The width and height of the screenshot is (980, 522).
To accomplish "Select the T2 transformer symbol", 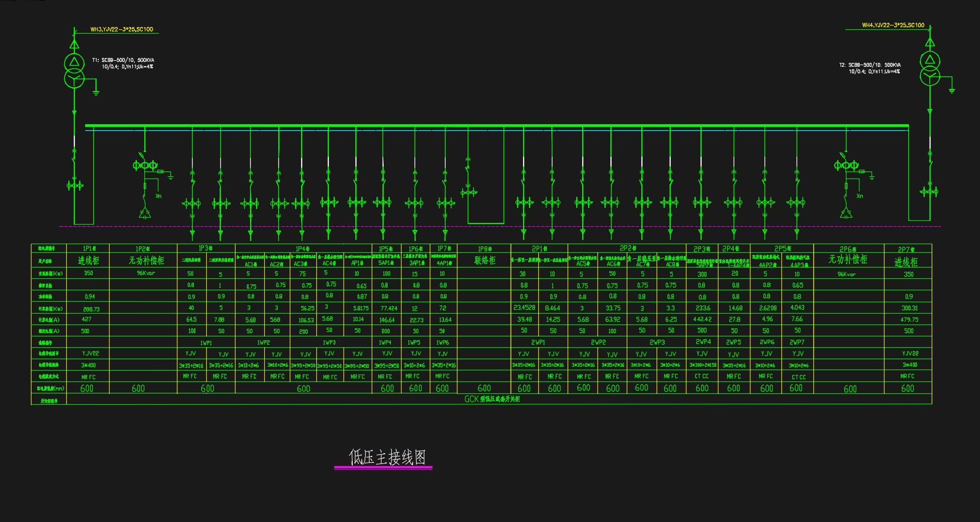I will [x=930, y=68].
